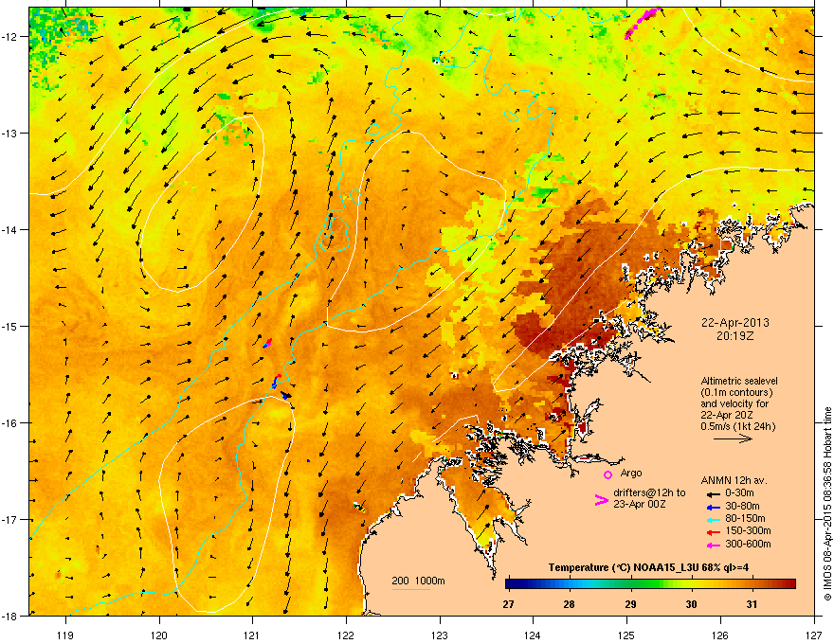Click the color bar tick label 28

570,604
